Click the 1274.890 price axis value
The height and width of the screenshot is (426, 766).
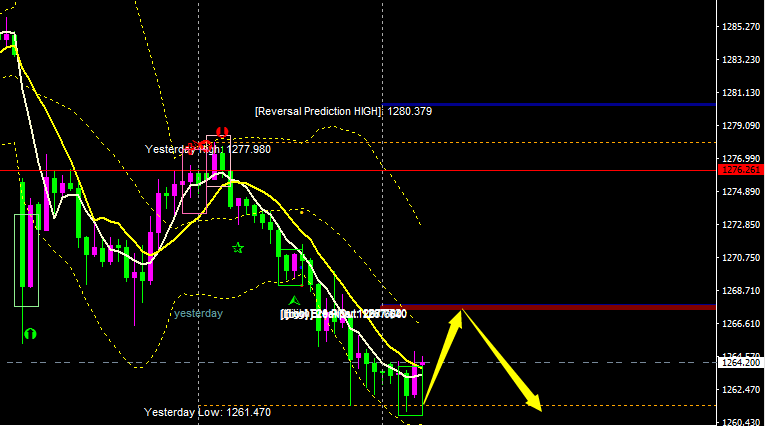(x=741, y=192)
